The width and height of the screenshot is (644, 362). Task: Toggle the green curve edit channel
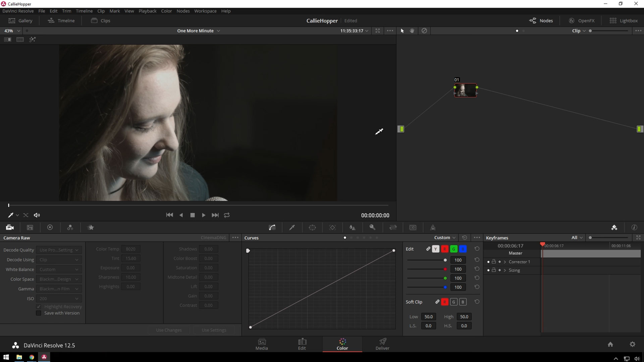click(454, 249)
